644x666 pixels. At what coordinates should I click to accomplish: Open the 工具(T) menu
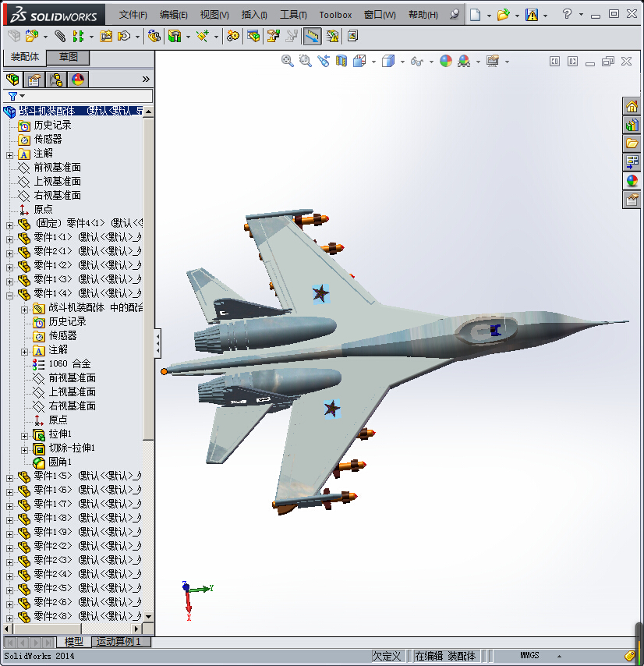tap(293, 15)
